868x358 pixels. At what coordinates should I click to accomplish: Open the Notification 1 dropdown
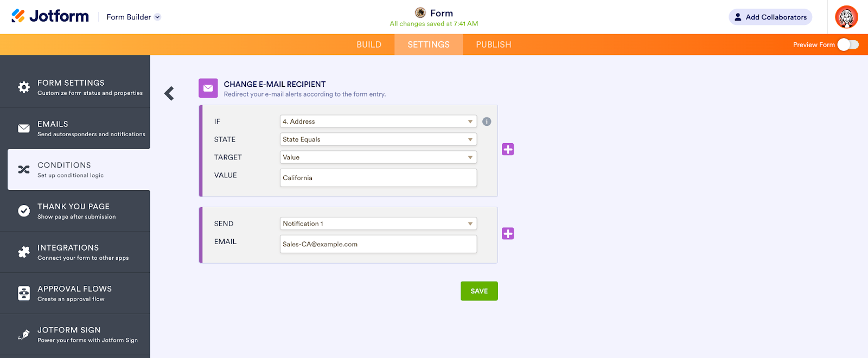378,223
